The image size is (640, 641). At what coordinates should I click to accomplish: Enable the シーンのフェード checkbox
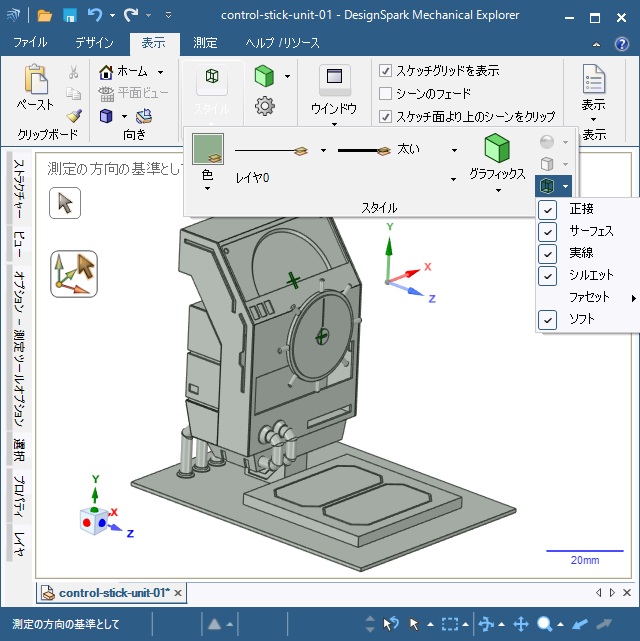386,93
